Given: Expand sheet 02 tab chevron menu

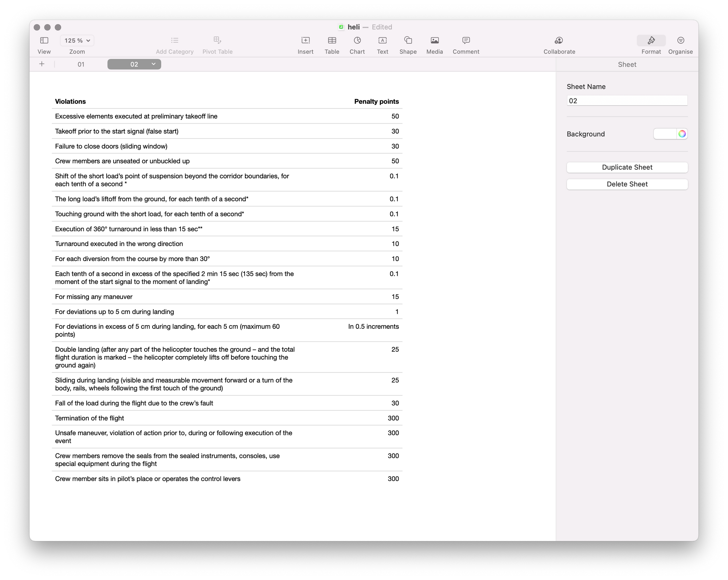Looking at the screenshot, I should pyautogui.click(x=154, y=64).
